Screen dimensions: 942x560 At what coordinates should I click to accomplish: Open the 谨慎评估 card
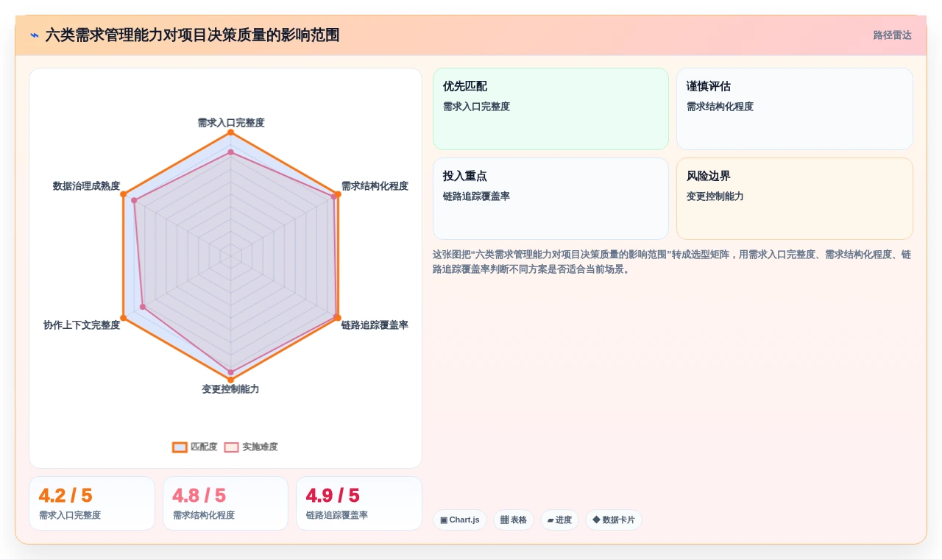(795, 109)
